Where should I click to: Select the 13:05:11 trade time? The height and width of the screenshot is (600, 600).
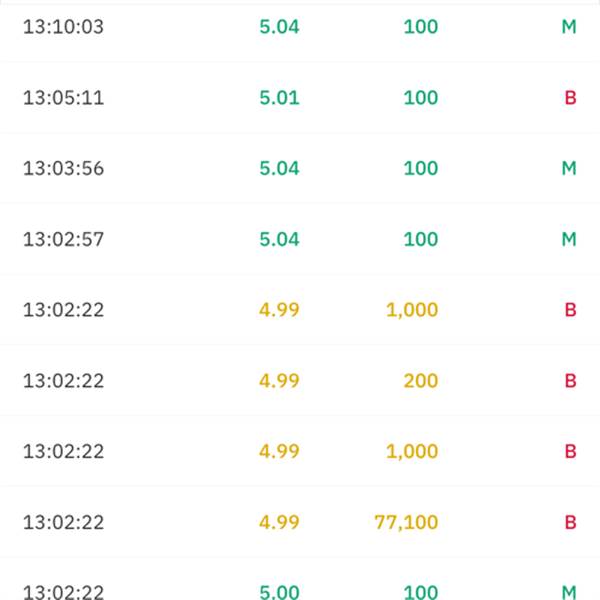coord(64,98)
